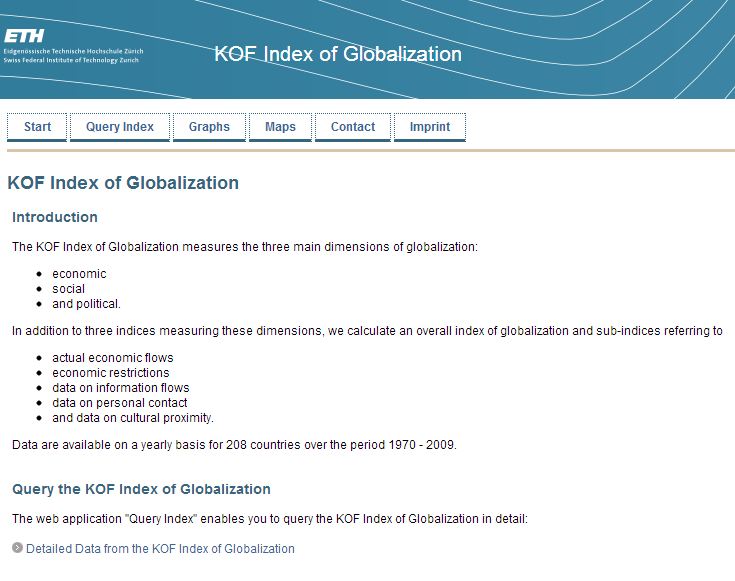Click the 'social' bullet item
The height and width of the screenshot is (581, 735).
[69, 289]
